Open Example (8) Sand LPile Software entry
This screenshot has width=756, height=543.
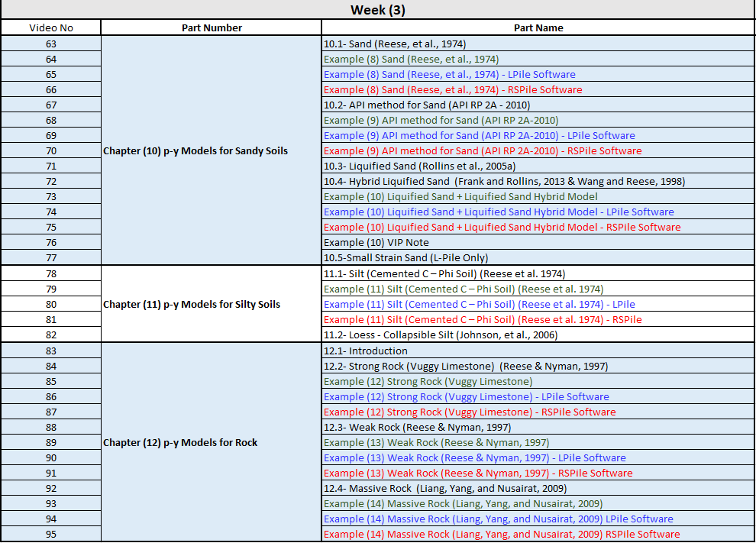pos(449,74)
